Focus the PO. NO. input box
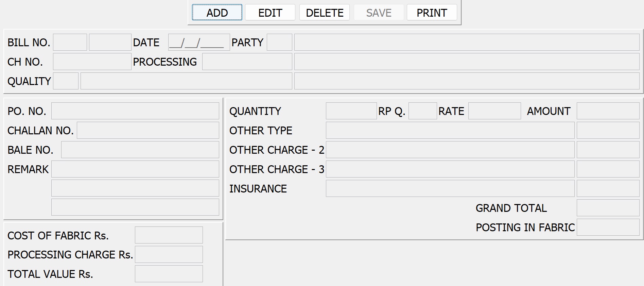The height and width of the screenshot is (286, 644). pos(135,111)
